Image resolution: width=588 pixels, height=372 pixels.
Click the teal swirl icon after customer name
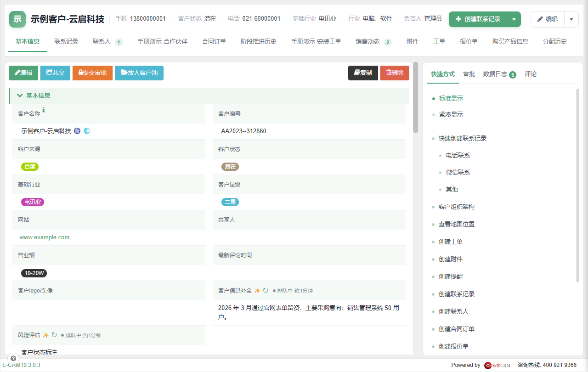(x=87, y=131)
